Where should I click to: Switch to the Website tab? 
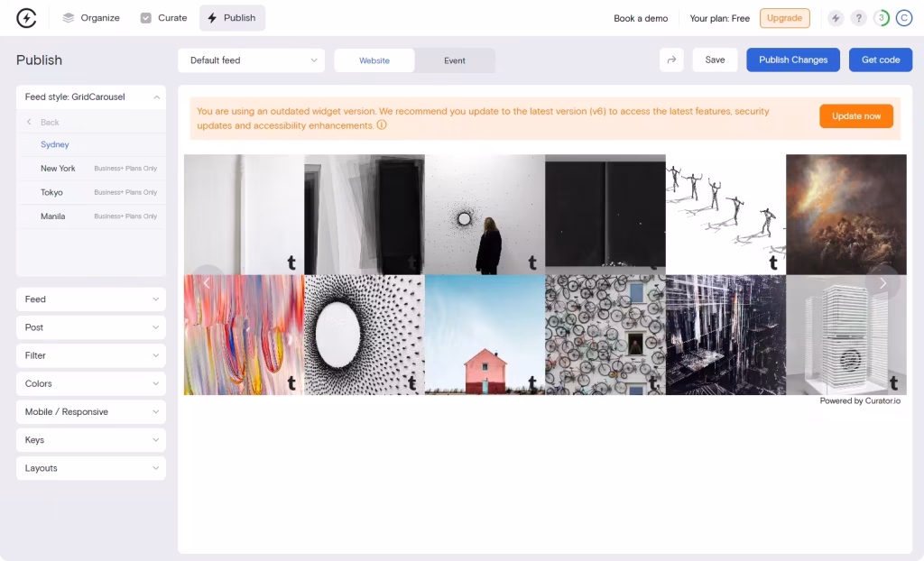pyautogui.click(x=374, y=60)
